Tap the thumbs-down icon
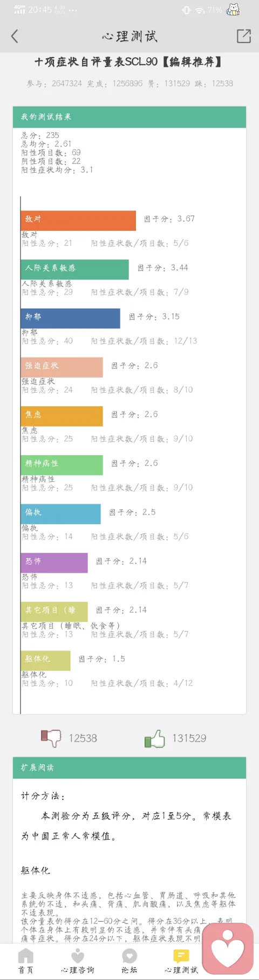This screenshot has width=259, height=980. 51,737
